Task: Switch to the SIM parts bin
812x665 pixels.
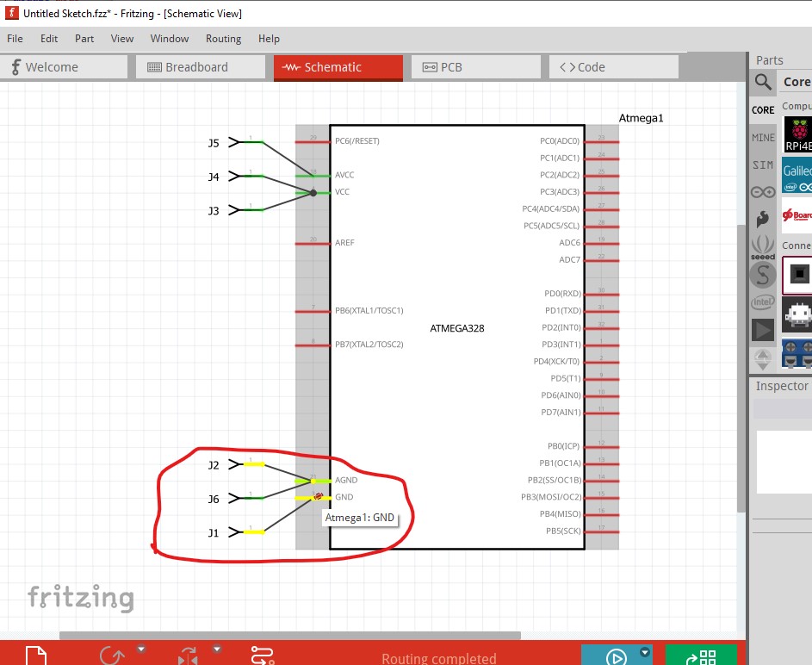Action: [763, 165]
